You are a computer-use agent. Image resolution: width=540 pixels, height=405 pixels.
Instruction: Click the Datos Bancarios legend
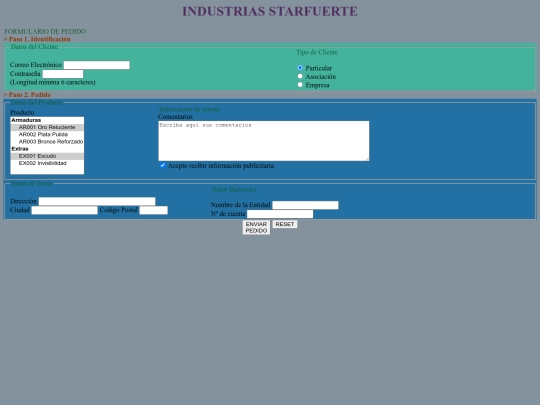[x=234, y=189]
